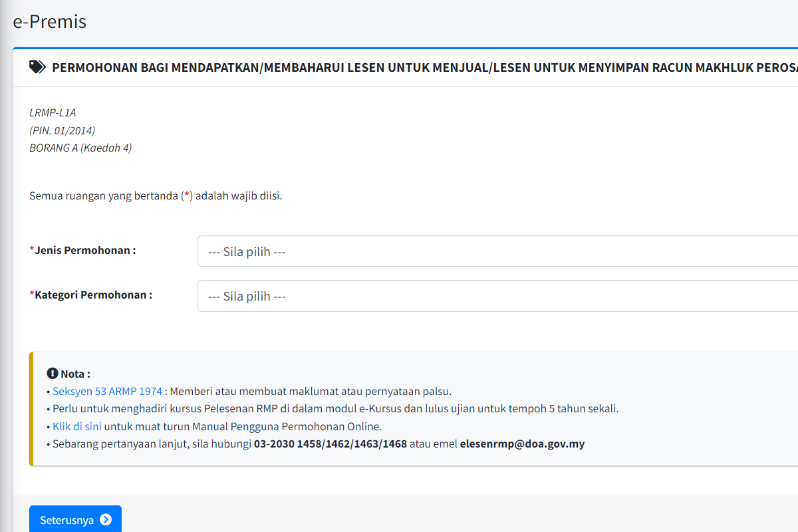Click the (PIN. 01/2014) text
This screenshot has height=532, width=798.
click(62, 130)
